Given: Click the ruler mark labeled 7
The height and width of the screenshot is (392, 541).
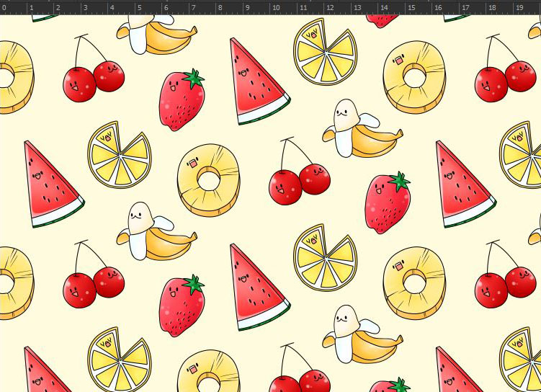Looking at the screenshot, I should point(194,8).
